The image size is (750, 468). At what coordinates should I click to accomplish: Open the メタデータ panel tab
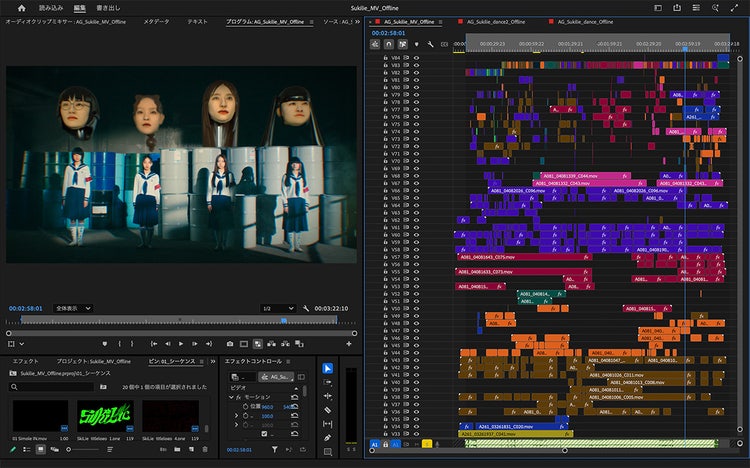click(156, 21)
